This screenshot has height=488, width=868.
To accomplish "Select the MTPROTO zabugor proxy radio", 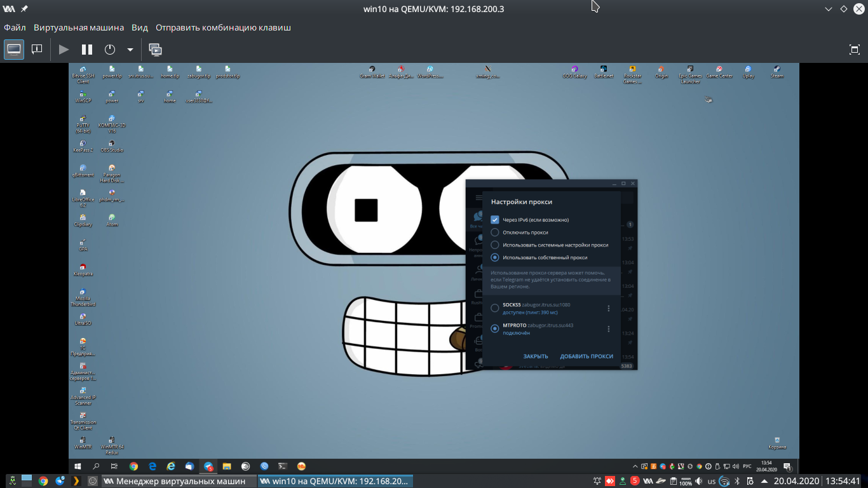I will [495, 329].
